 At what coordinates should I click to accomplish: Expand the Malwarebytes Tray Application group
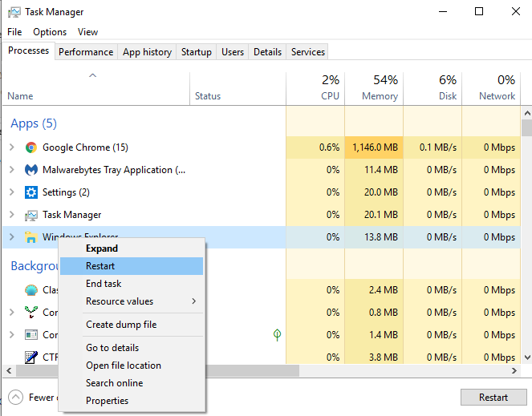[x=12, y=169]
